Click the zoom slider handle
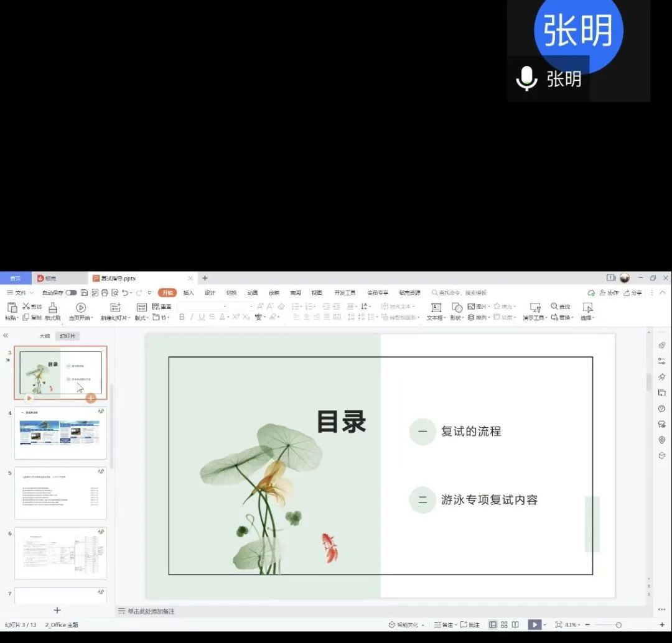The width and height of the screenshot is (672, 643). [618, 624]
